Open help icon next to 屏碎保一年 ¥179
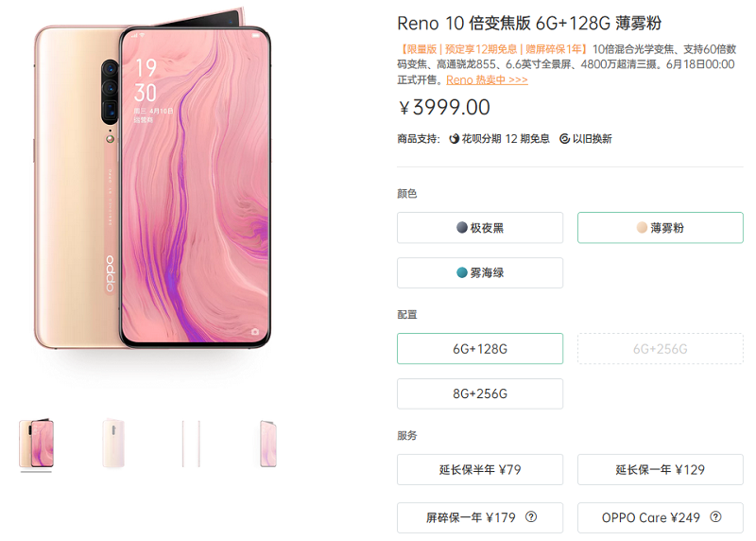 531,516
